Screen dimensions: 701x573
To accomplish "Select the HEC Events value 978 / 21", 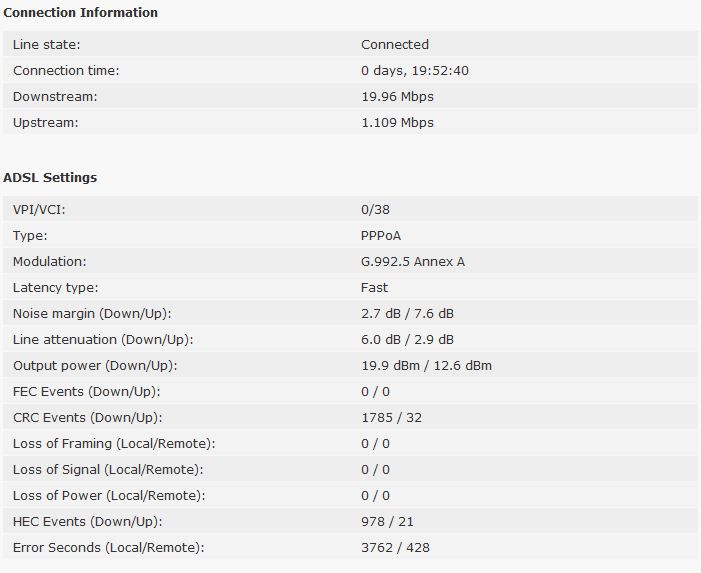I will click(388, 522).
